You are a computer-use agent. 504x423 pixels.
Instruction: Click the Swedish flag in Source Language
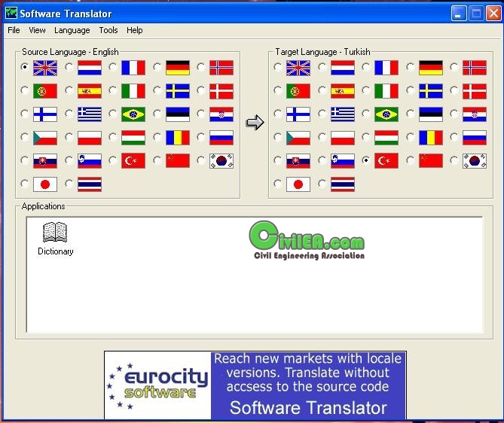[x=178, y=91]
